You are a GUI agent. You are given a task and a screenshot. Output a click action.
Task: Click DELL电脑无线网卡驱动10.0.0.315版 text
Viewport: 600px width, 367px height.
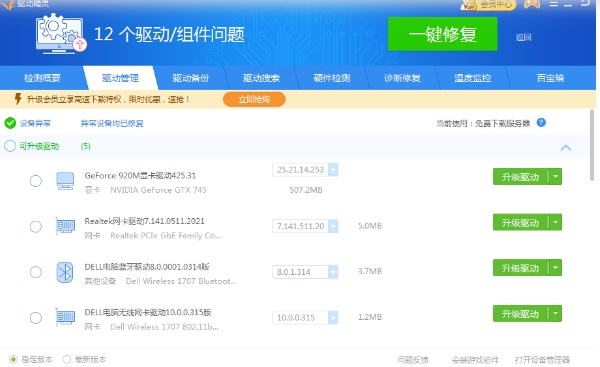pos(148,312)
